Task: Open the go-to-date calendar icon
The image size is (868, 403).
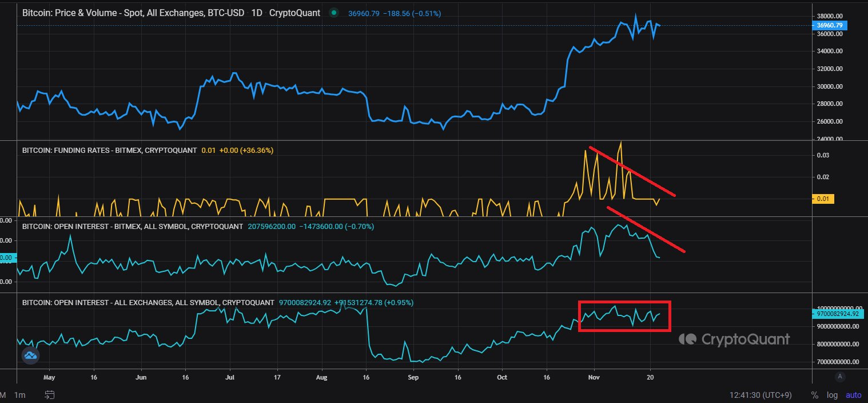Action: (50, 395)
